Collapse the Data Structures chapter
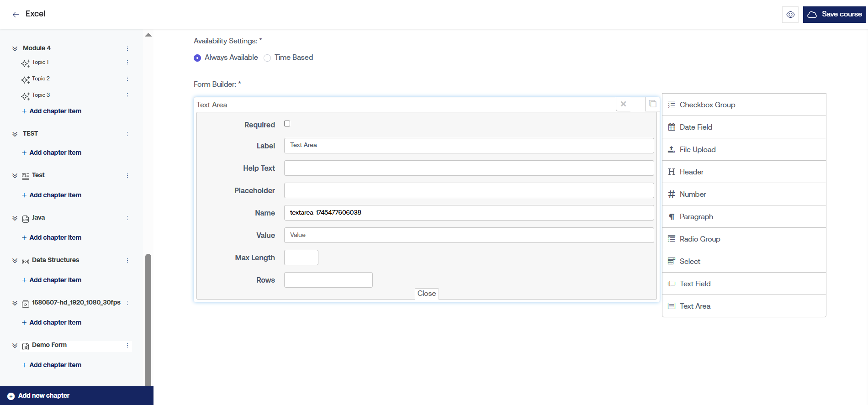This screenshot has width=868, height=405. (x=15, y=260)
